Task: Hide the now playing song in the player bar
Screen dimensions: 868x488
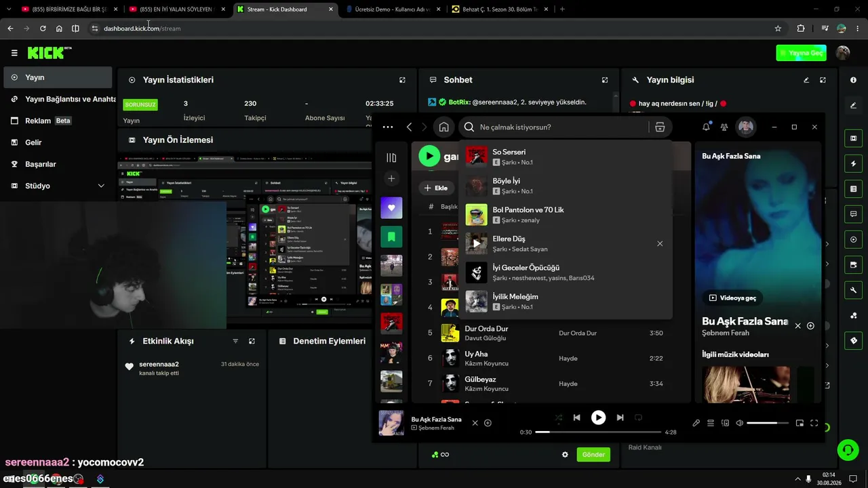Action: pyautogui.click(x=475, y=423)
